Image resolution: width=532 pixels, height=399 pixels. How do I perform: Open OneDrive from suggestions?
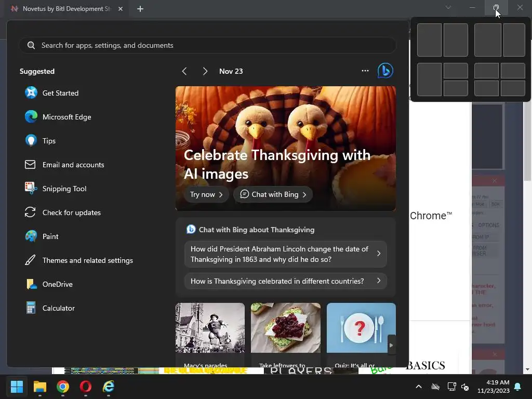tap(48, 284)
